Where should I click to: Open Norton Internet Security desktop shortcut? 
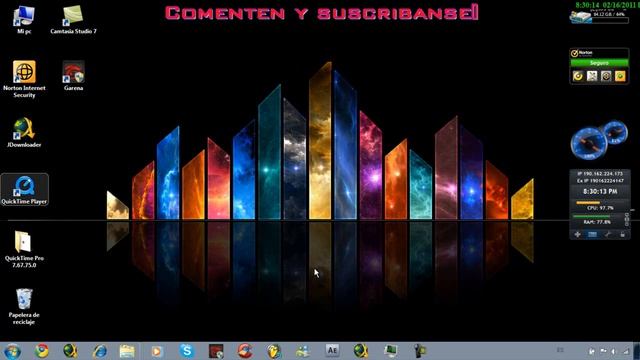(24, 79)
